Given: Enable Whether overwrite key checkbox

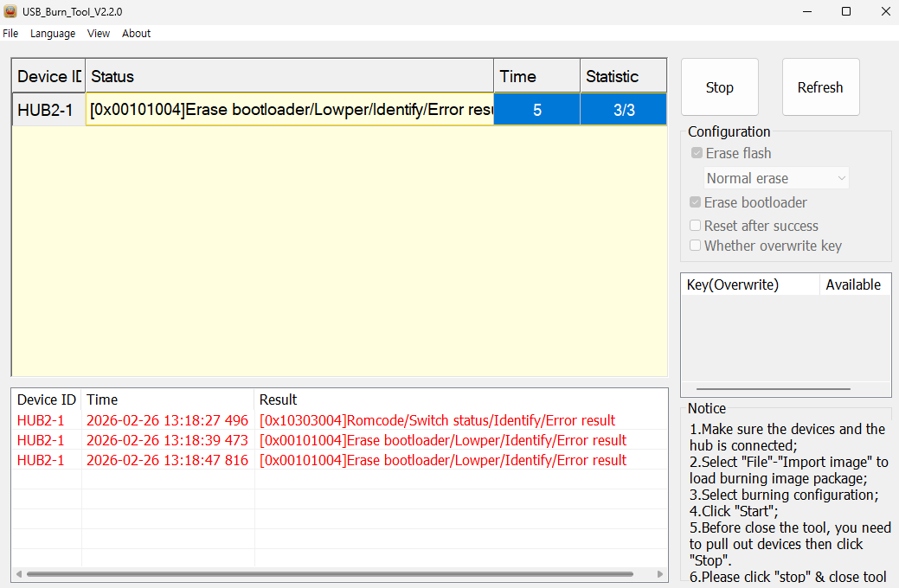Looking at the screenshot, I should coord(696,246).
